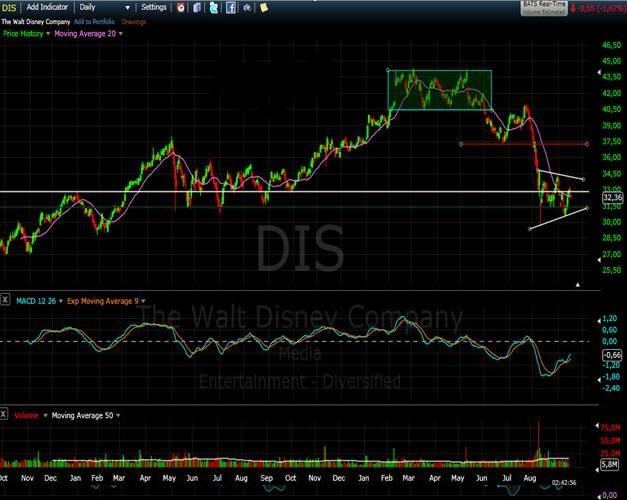Click the Aug month label near right end
Viewport: 627px width, 500px height.
530,478
